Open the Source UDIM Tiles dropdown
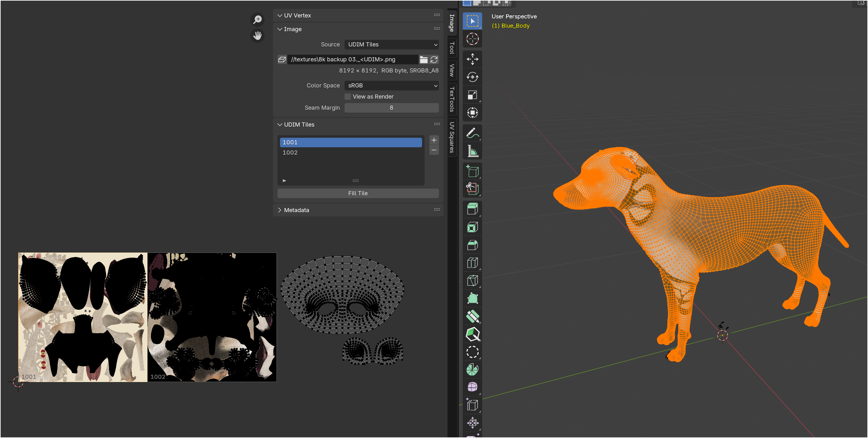 (392, 45)
